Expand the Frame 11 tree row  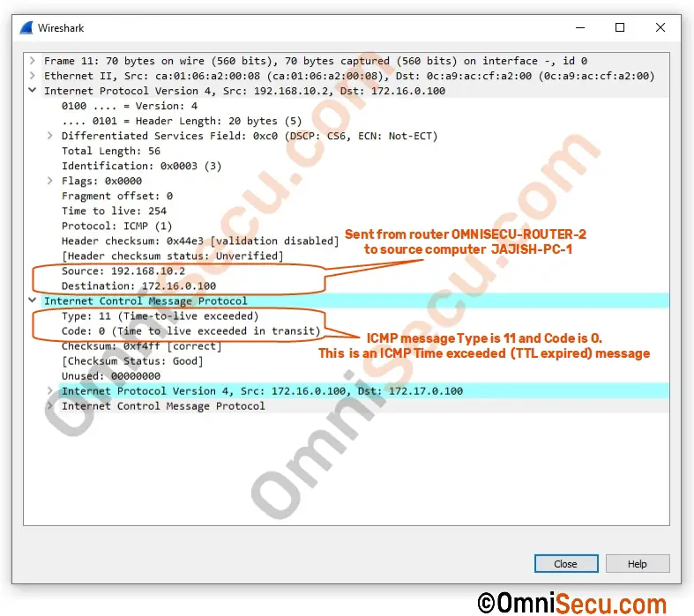(x=32, y=61)
